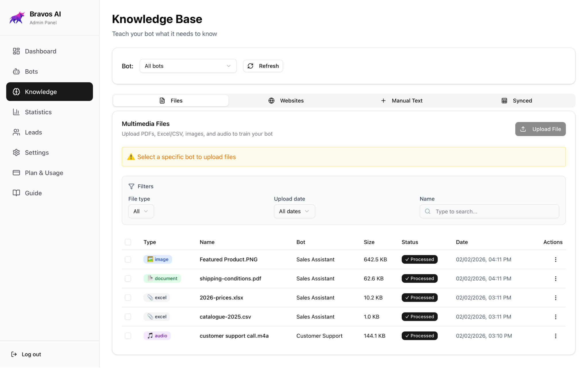This screenshot has height=368, width=588.
Task: Click the Upload File button
Action: (x=540, y=129)
